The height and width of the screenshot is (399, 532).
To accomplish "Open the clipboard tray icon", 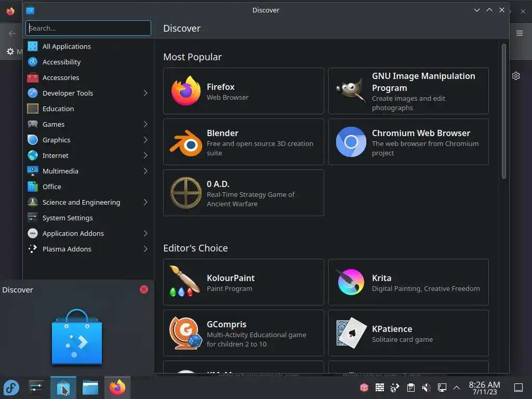I will [410, 388].
